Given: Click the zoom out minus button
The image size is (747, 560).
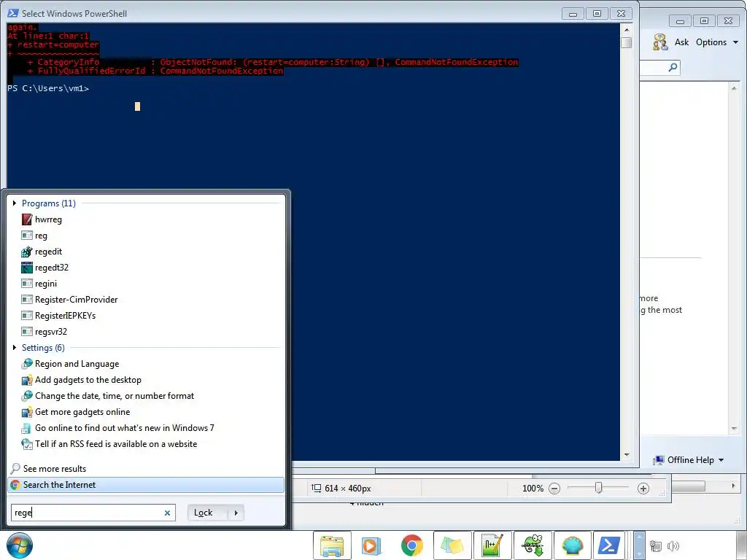Looking at the screenshot, I should 554,489.
